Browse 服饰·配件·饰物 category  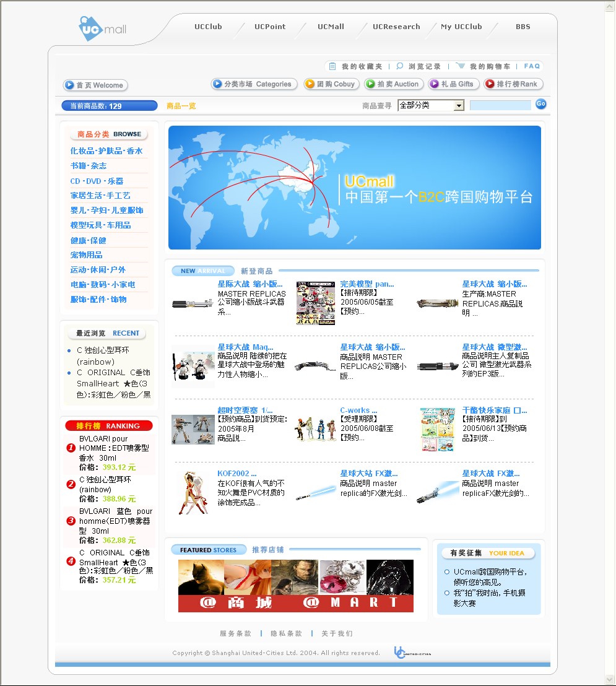coord(98,300)
